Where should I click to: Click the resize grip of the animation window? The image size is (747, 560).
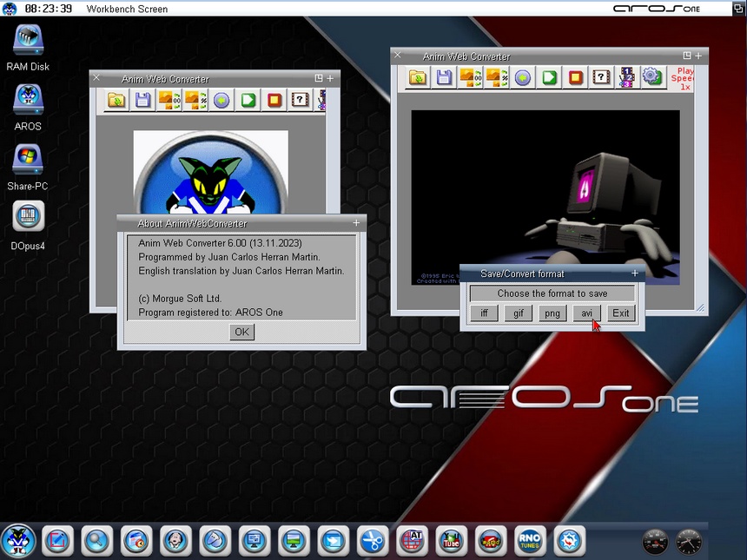(700, 308)
